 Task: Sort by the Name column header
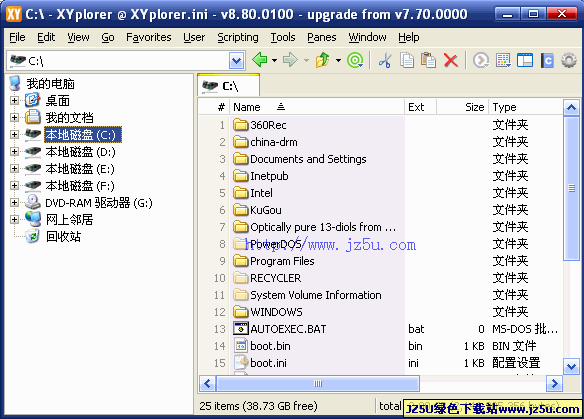317,107
